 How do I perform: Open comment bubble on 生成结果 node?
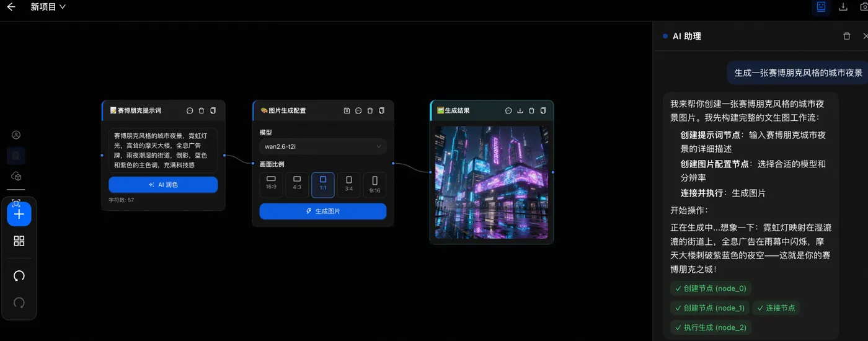click(x=508, y=110)
